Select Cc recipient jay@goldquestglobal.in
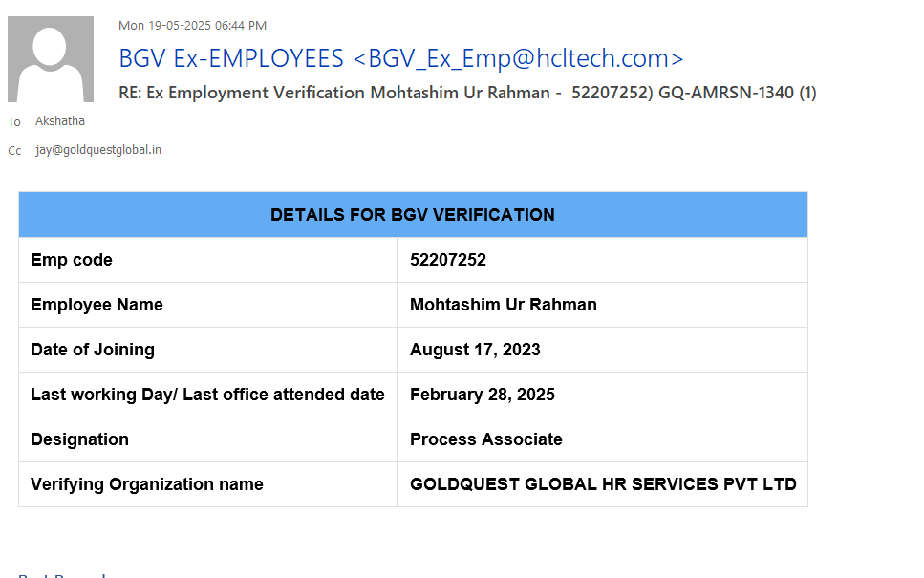924x578 pixels. coord(98,150)
